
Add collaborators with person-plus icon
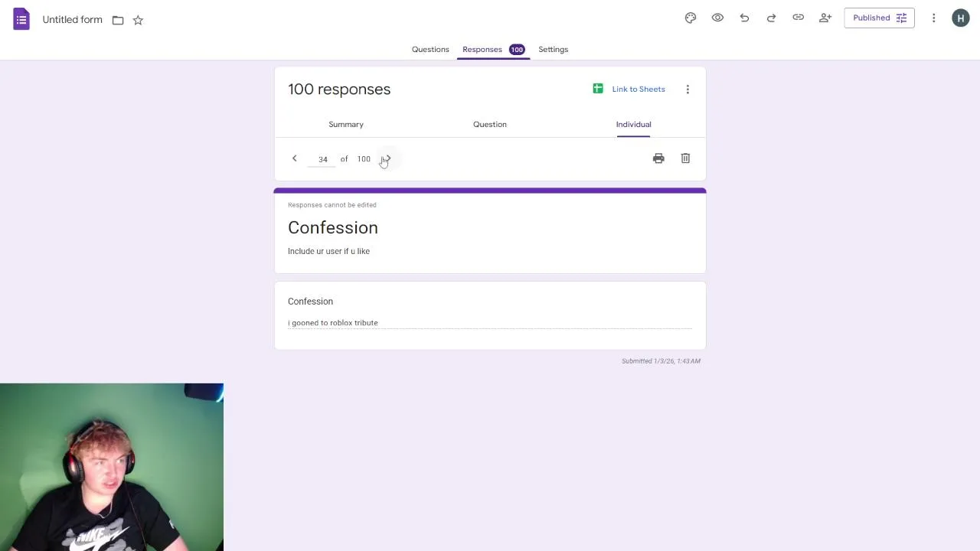tap(825, 18)
